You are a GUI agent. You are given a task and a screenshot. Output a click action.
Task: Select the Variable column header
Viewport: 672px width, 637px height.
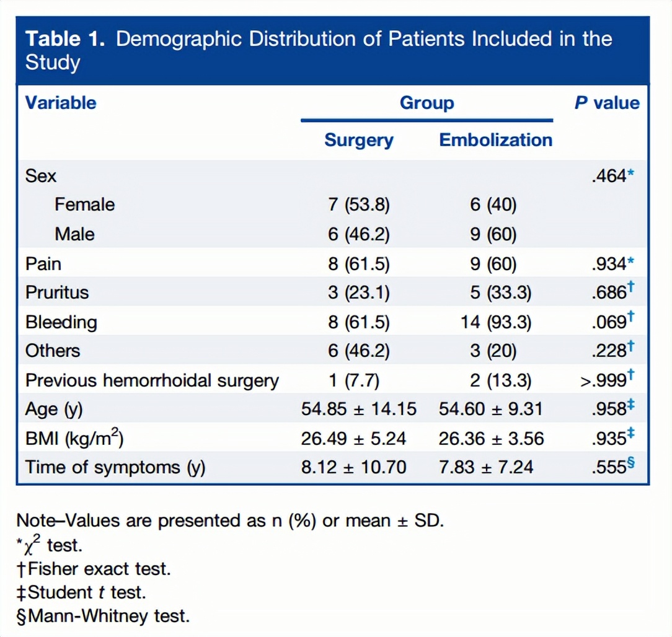click(x=61, y=102)
